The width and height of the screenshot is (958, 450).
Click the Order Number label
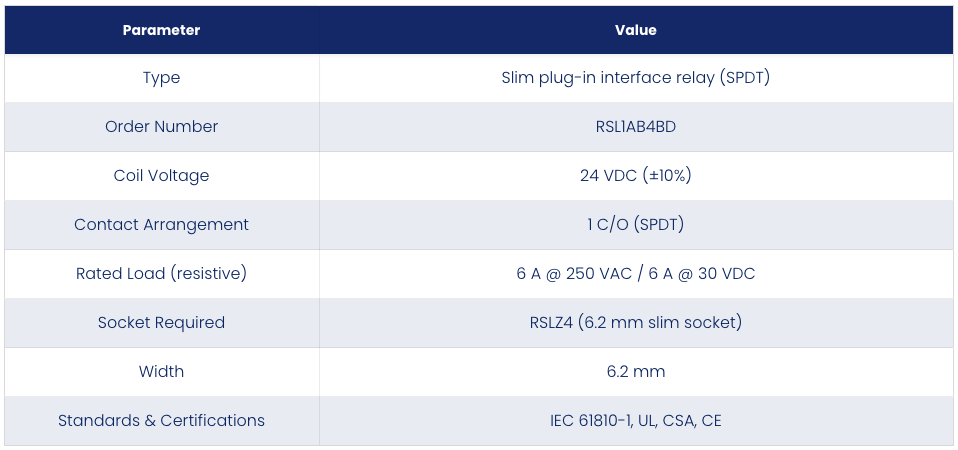click(x=161, y=127)
